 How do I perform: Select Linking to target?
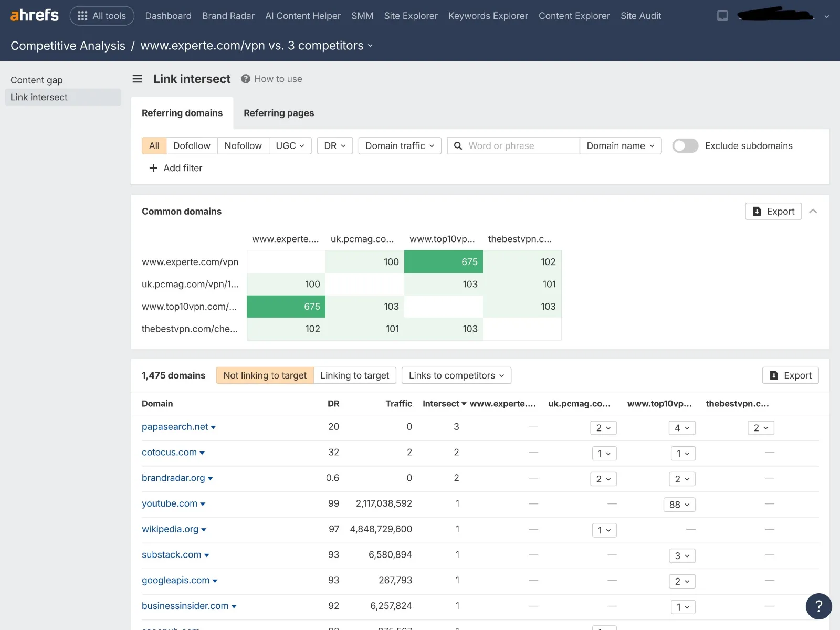pos(355,375)
